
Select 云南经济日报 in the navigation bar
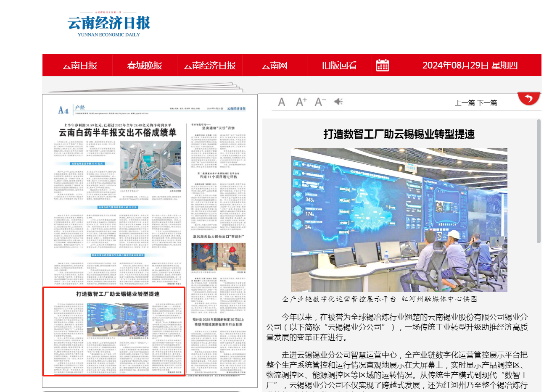pos(209,66)
